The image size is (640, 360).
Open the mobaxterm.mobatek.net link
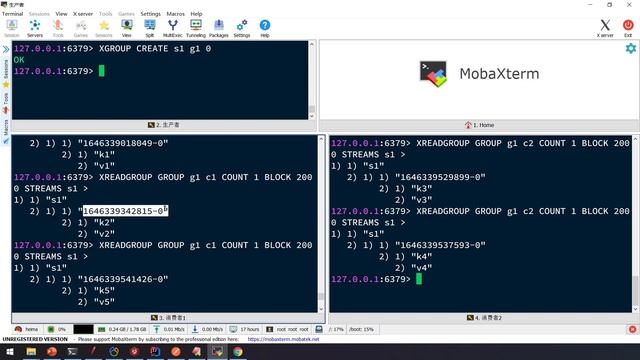click(283, 339)
